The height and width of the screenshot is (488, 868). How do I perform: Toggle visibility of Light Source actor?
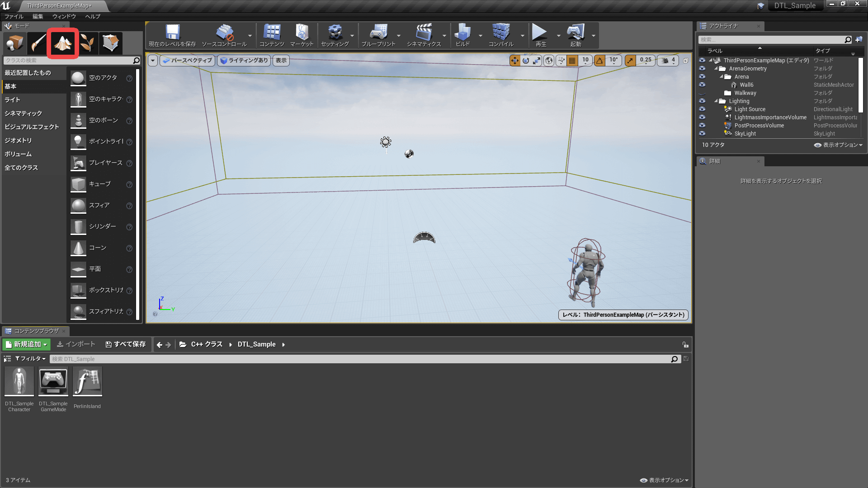point(702,109)
